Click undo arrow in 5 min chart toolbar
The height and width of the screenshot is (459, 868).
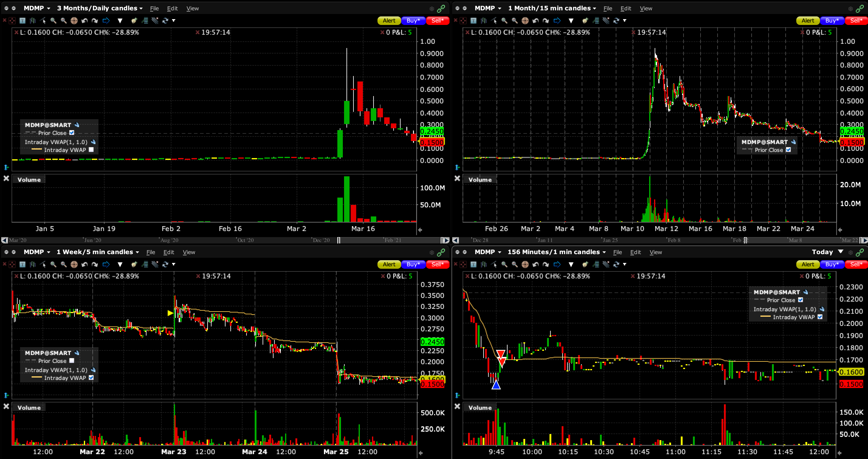(x=84, y=264)
